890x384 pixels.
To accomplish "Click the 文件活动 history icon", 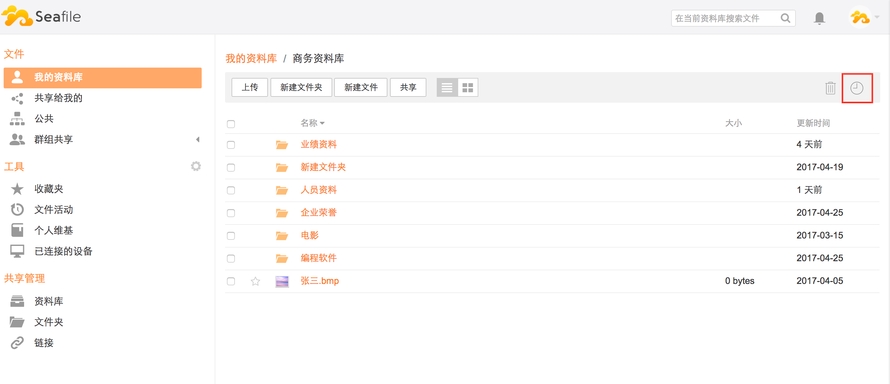I will [x=18, y=210].
